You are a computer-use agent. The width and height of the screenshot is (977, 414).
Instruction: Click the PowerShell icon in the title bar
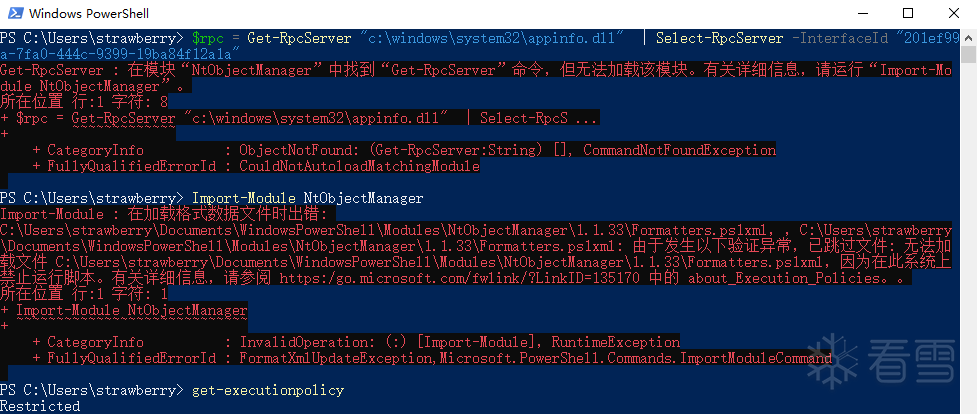[13, 14]
